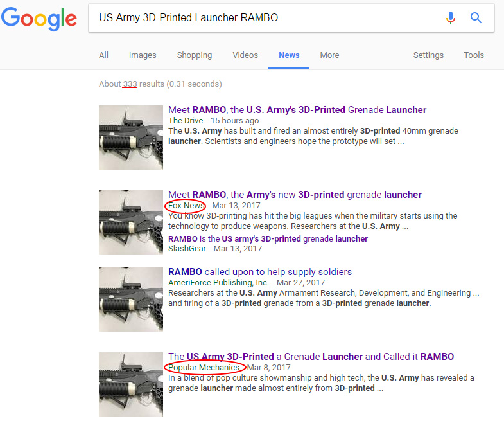504x421 pixels.
Task: Select the News tab
Action: pyautogui.click(x=289, y=55)
